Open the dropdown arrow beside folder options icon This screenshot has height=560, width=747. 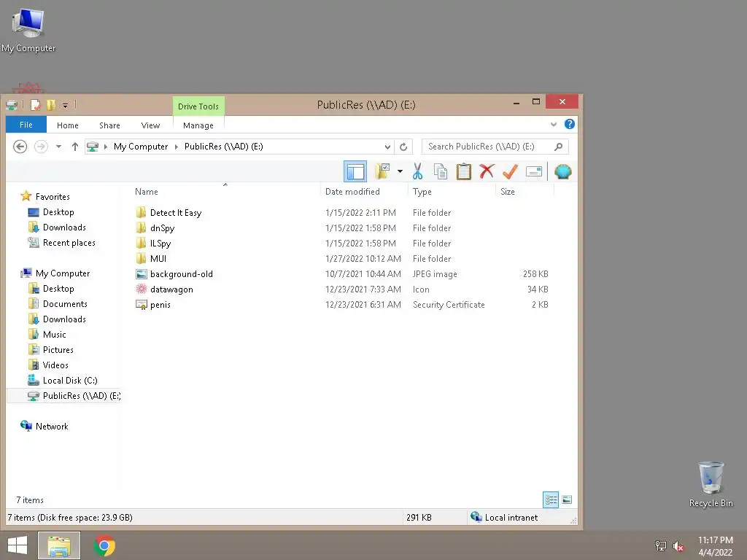[400, 171]
